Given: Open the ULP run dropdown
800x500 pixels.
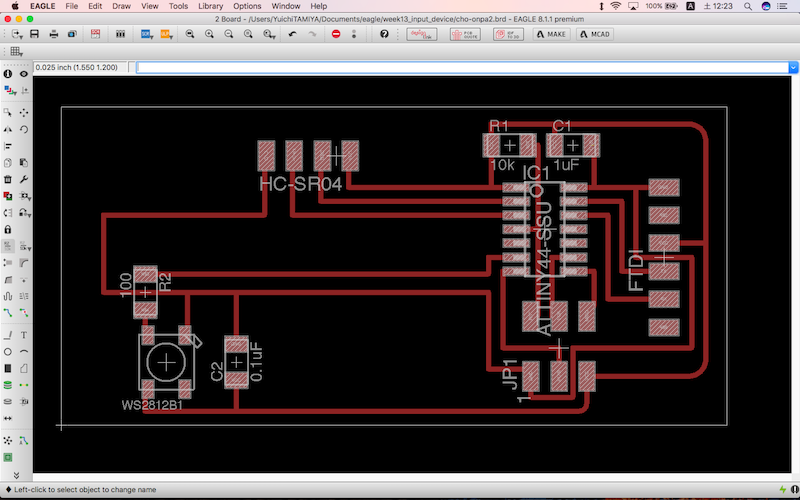Looking at the screenshot, I should pyautogui.click(x=166, y=34).
